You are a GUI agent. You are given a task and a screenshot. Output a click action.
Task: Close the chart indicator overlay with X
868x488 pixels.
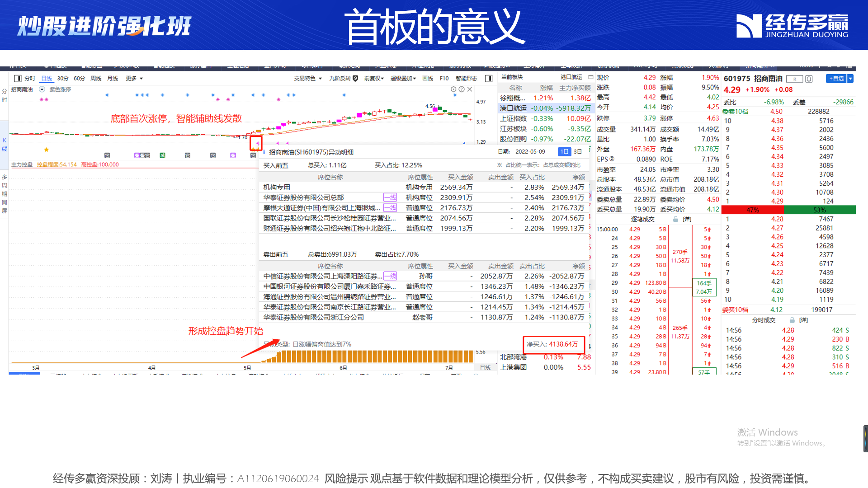470,89
